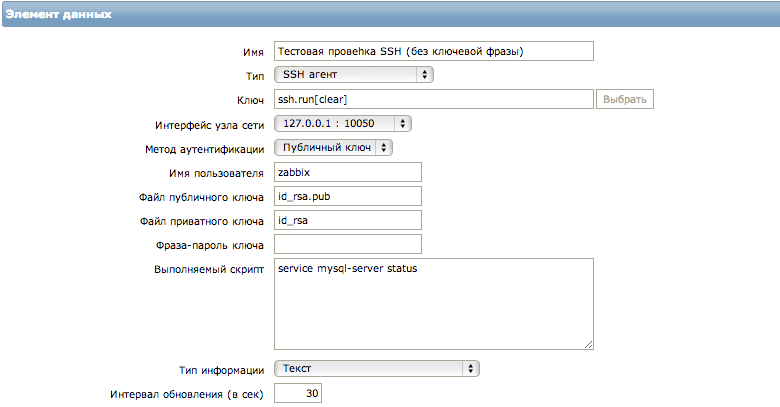Click the Файл публичного ключа field id_rsa.pub

coord(348,196)
